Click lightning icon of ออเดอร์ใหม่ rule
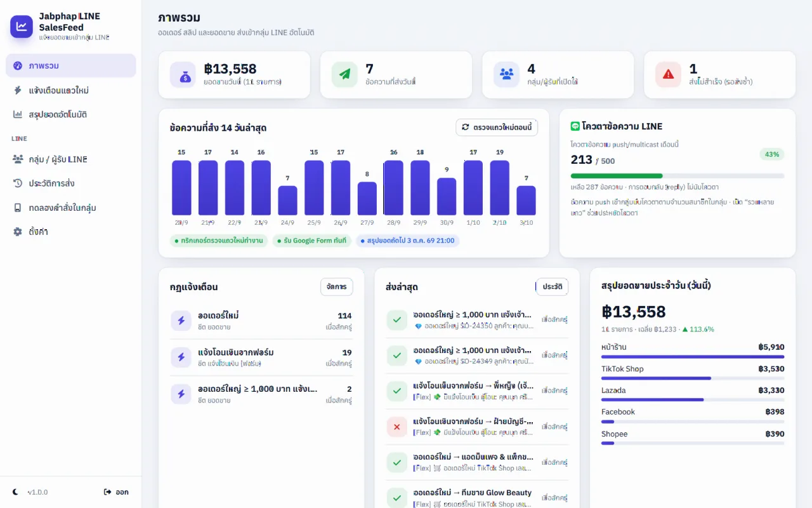This screenshot has width=812, height=508. point(181,321)
